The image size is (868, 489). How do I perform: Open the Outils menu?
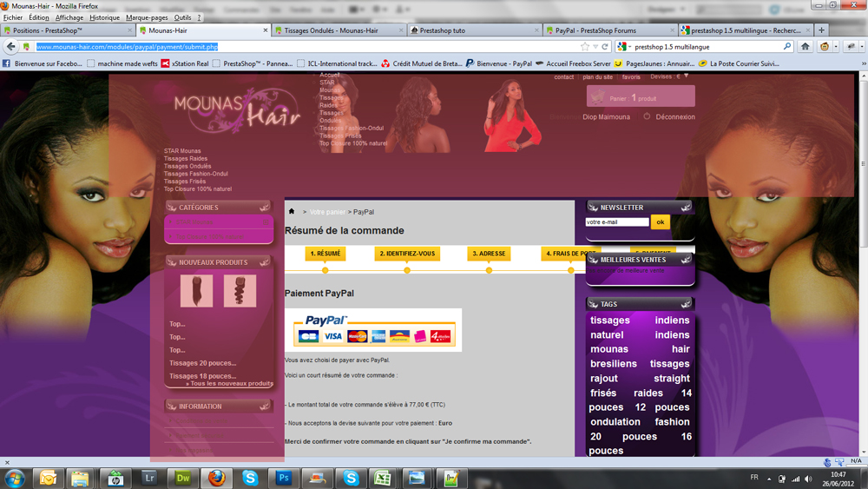182,17
